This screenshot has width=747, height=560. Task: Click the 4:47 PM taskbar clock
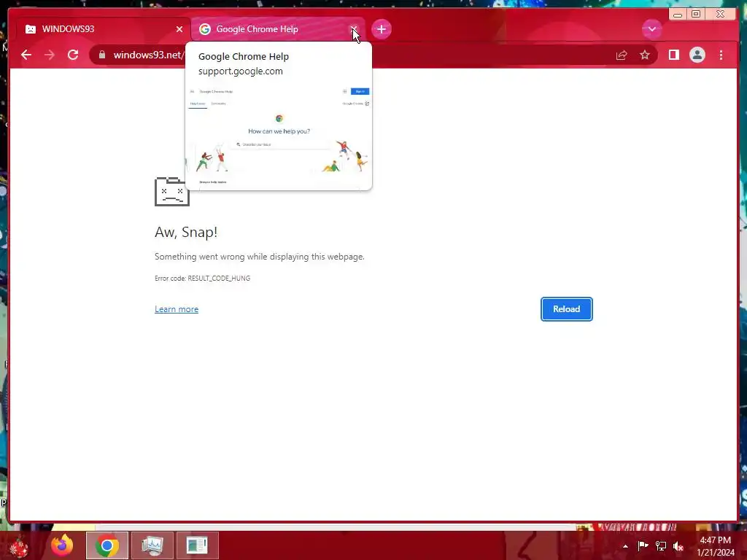click(715, 540)
